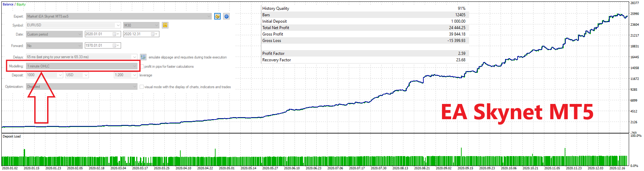644x171 pixels.
Task: Expand the Delays dropdown showing 65 ms
Action: pos(82,57)
